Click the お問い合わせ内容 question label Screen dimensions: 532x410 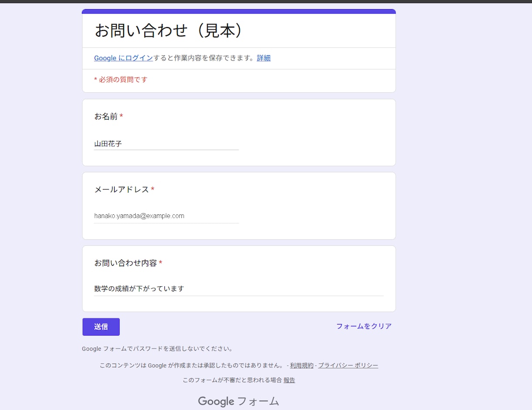click(126, 263)
